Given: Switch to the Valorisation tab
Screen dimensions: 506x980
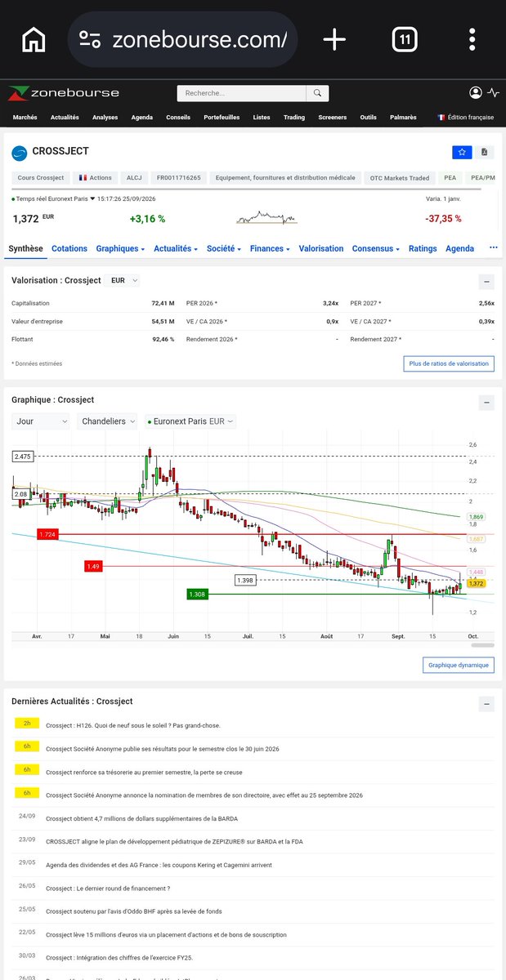Looking at the screenshot, I should [321, 248].
